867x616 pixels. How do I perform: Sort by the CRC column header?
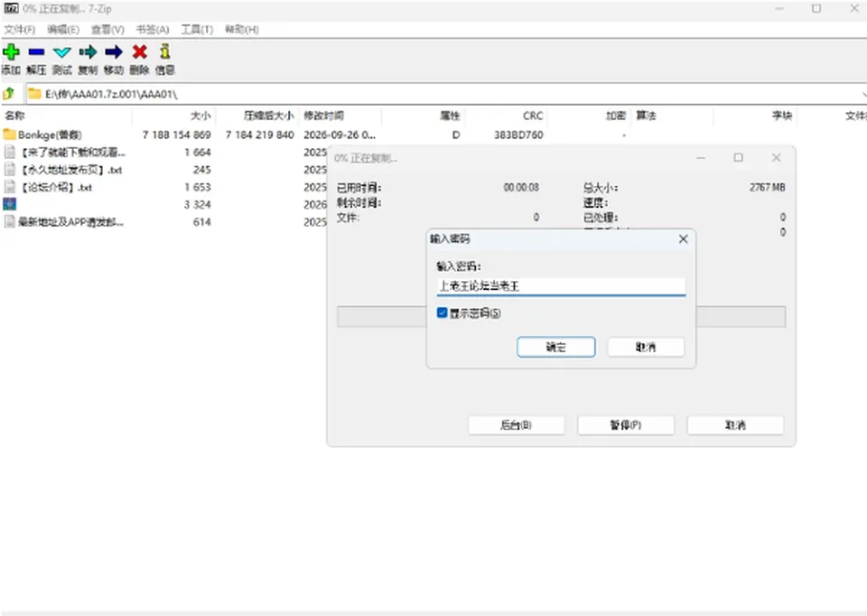click(533, 116)
